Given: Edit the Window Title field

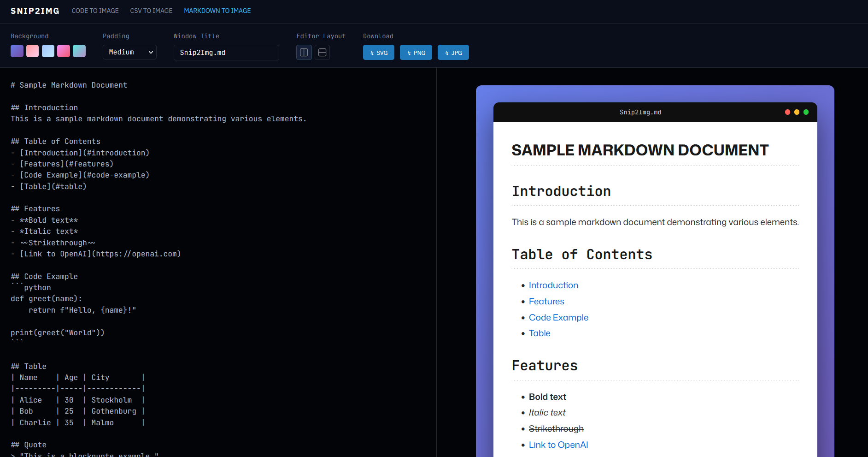Looking at the screenshot, I should click(x=226, y=53).
